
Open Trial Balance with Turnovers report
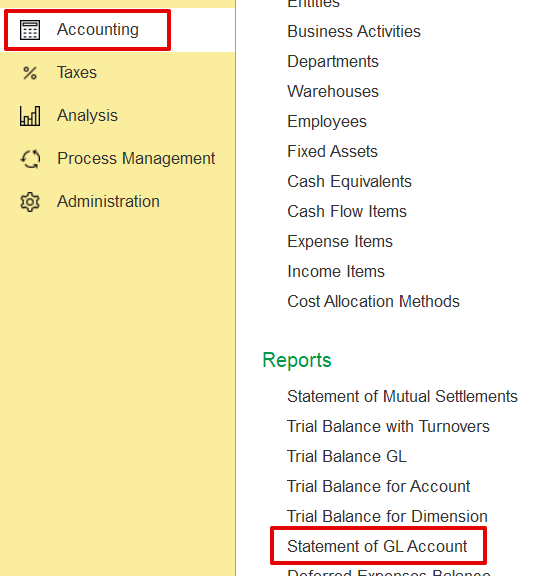[x=388, y=426]
